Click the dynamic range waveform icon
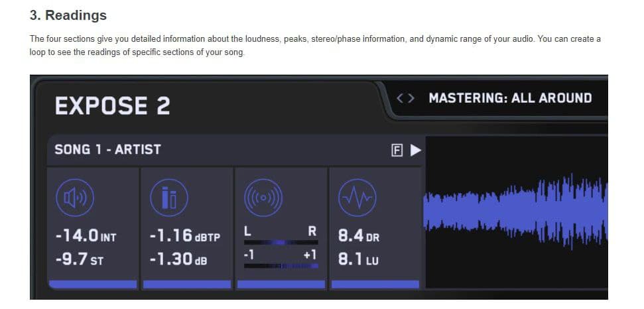Viewport: 644px width, 309px height. tap(357, 198)
